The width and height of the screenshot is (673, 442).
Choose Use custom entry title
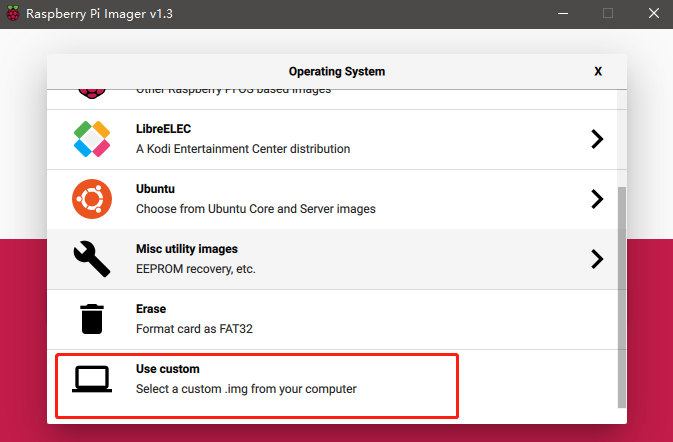pyautogui.click(x=168, y=369)
